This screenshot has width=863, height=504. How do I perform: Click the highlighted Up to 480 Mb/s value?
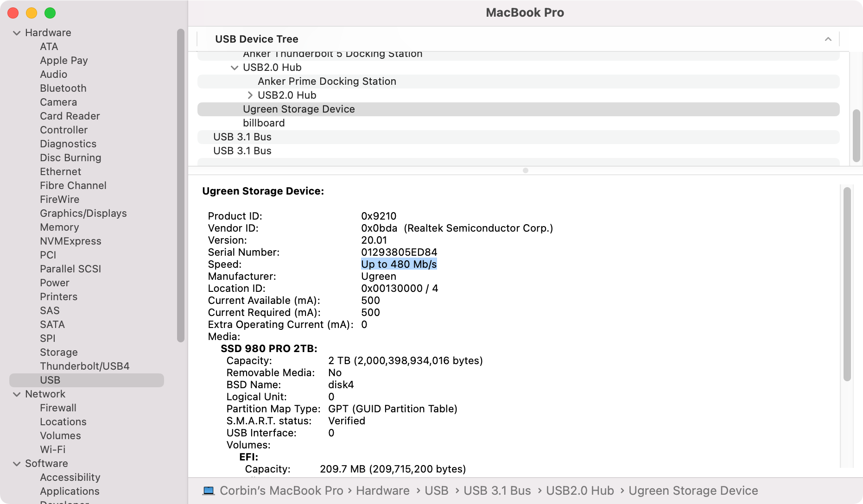(x=399, y=265)
